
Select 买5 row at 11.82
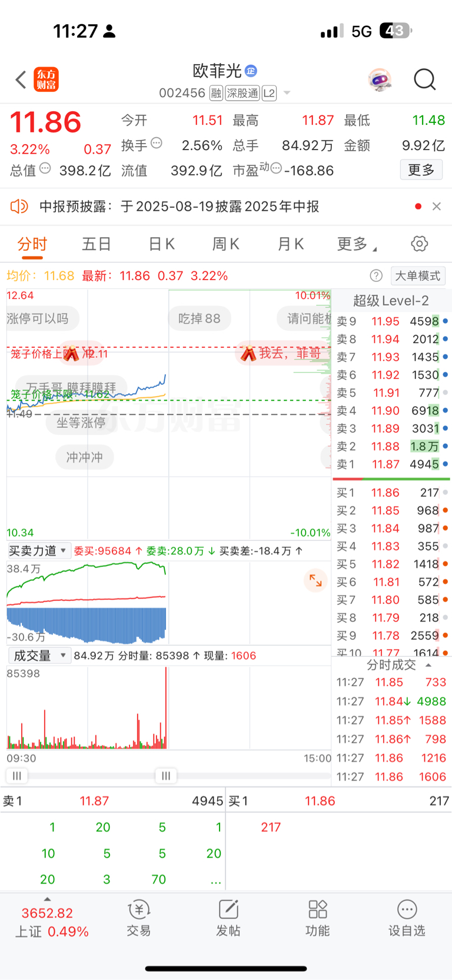[x=391, y=564]
